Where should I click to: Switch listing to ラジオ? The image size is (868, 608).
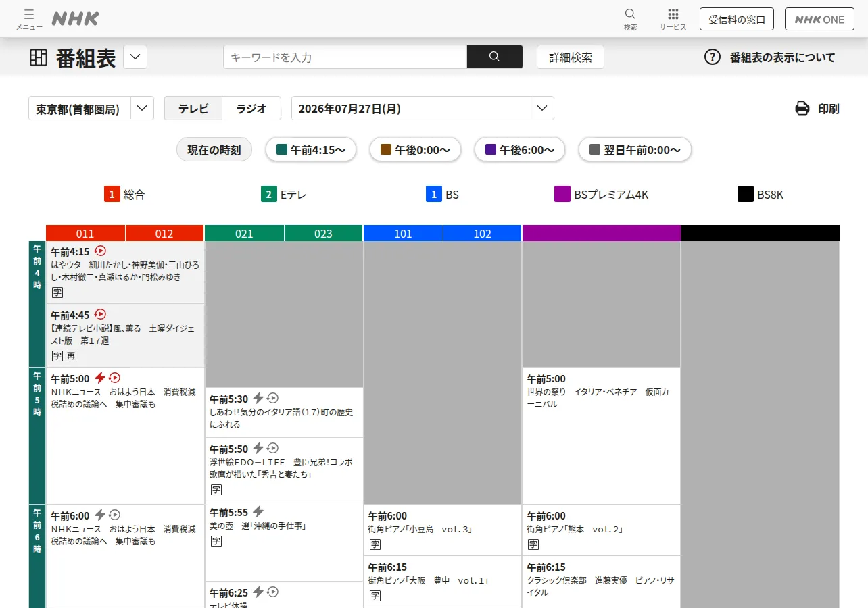coord(251,109)
